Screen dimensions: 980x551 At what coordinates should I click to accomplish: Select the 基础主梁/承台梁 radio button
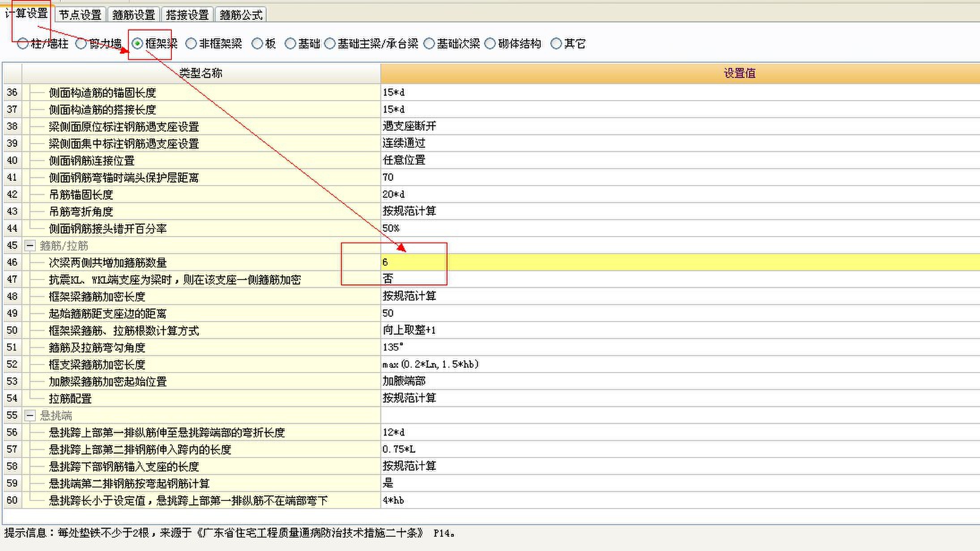(x=330, y=44)
